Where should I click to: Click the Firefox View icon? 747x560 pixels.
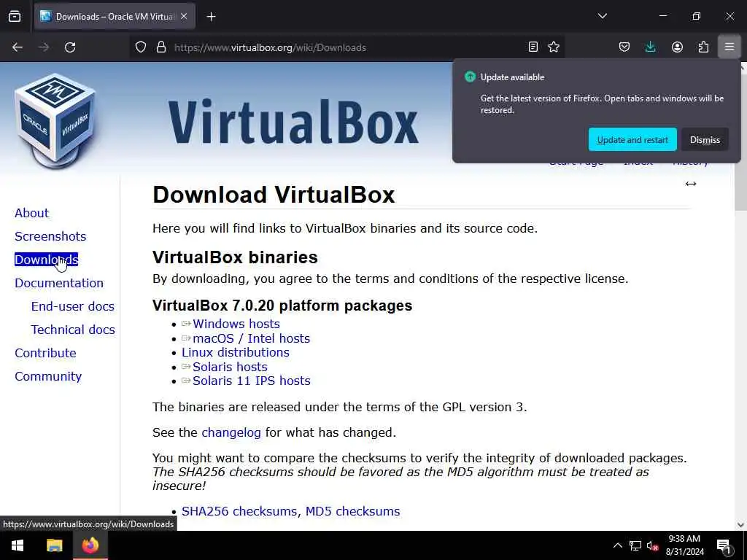15,17
